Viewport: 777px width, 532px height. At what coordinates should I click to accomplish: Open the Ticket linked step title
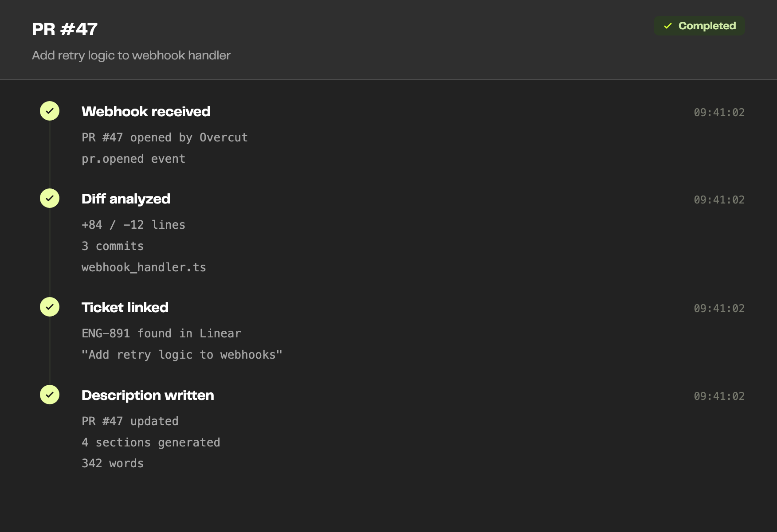point(125,307)
